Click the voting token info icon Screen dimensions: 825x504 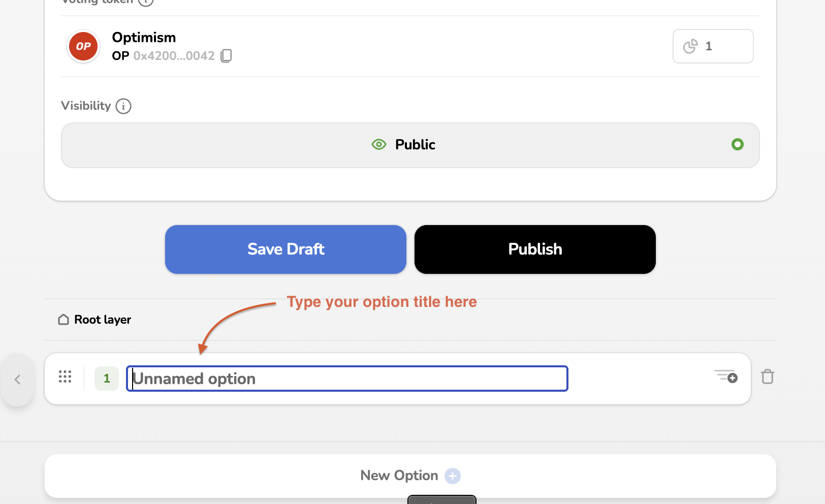point(146,2)
